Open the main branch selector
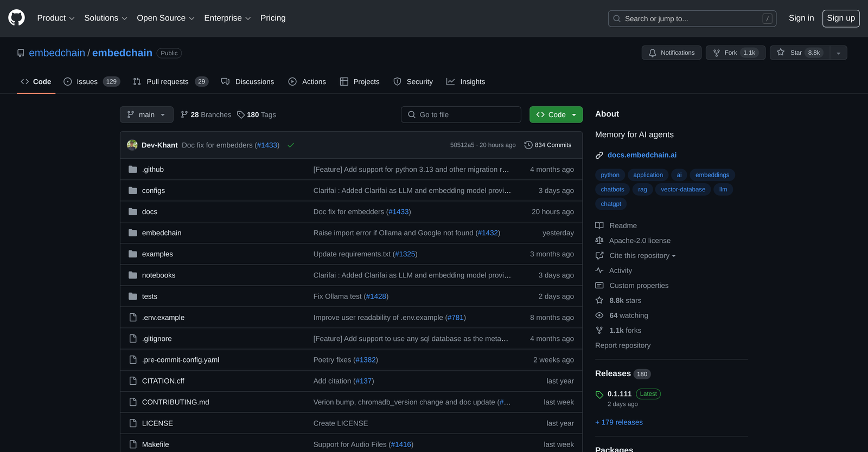Viewport: 868px width, 452px height. [x=146, y=114]
